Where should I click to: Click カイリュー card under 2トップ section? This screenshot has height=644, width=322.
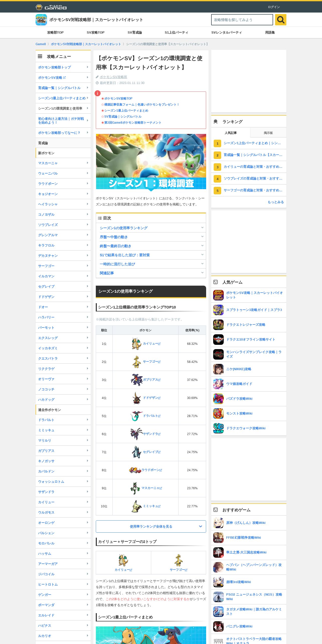pos(123,562)
